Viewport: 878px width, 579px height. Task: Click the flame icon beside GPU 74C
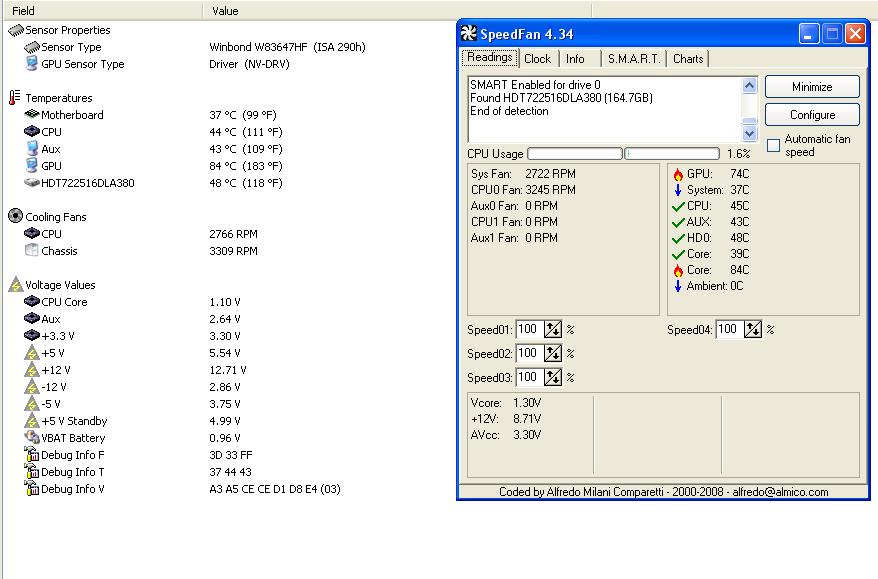[x=678, y=174]
